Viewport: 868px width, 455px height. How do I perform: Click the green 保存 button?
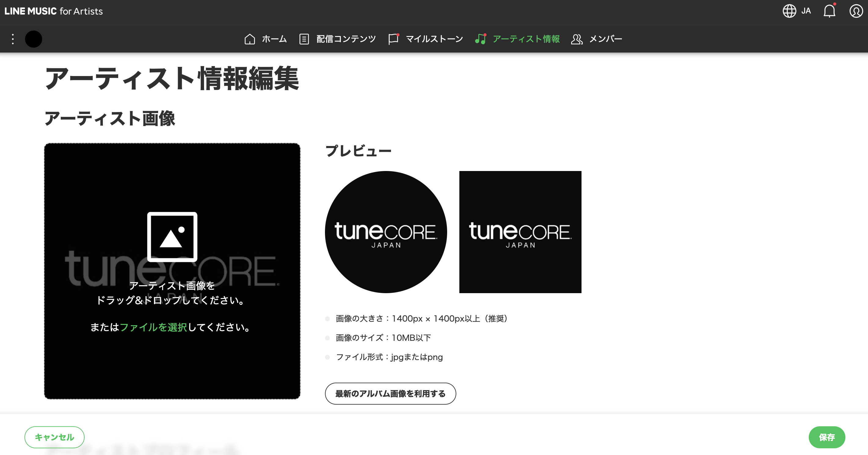(827, 437)
